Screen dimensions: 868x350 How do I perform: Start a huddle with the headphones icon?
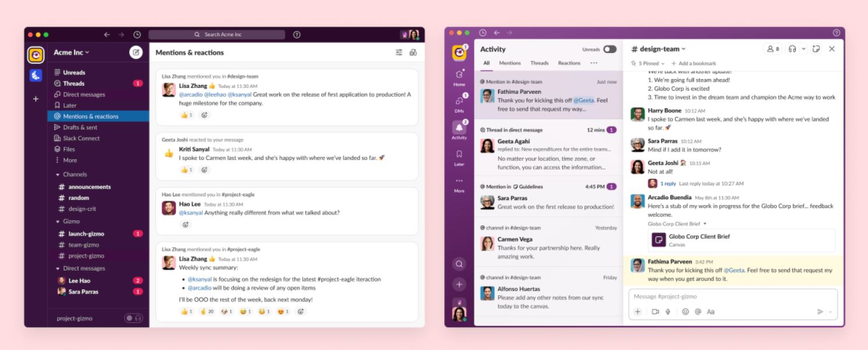point(792,49)
